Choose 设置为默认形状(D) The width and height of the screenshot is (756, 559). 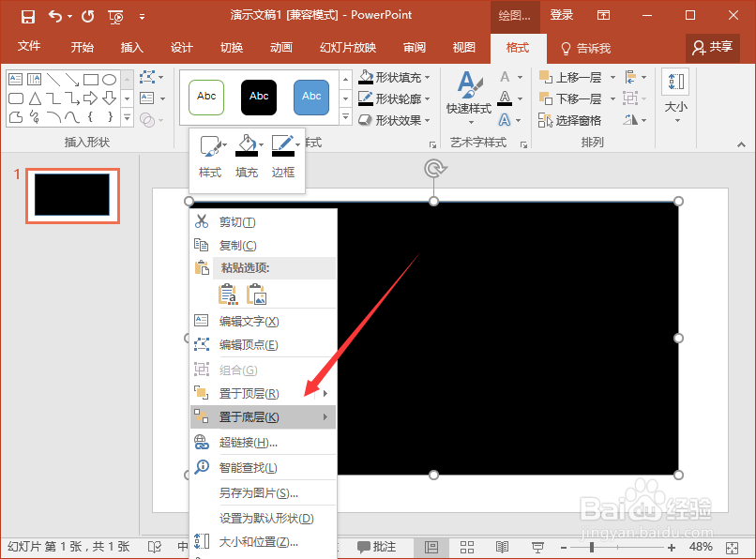(264, 518)
